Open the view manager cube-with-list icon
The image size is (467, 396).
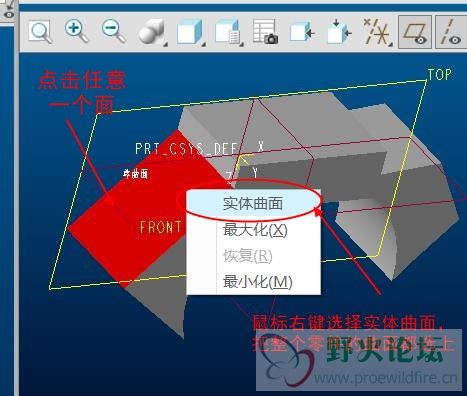(x=228, y=32)
